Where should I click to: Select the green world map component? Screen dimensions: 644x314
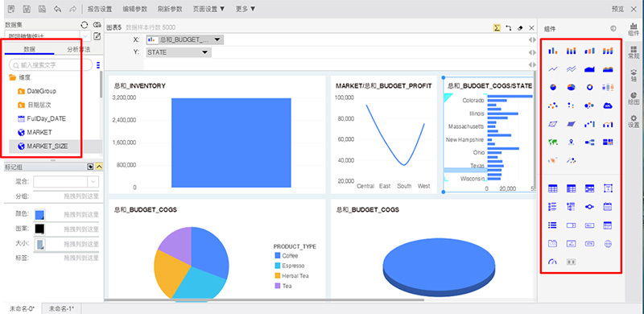point(553,143)
